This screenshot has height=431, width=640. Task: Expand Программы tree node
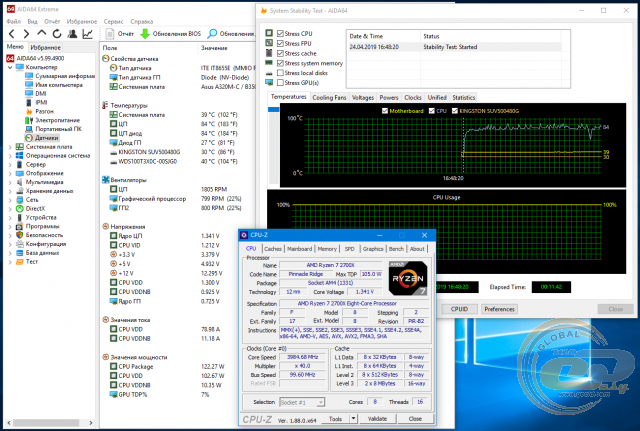click(x=10, y=227)
